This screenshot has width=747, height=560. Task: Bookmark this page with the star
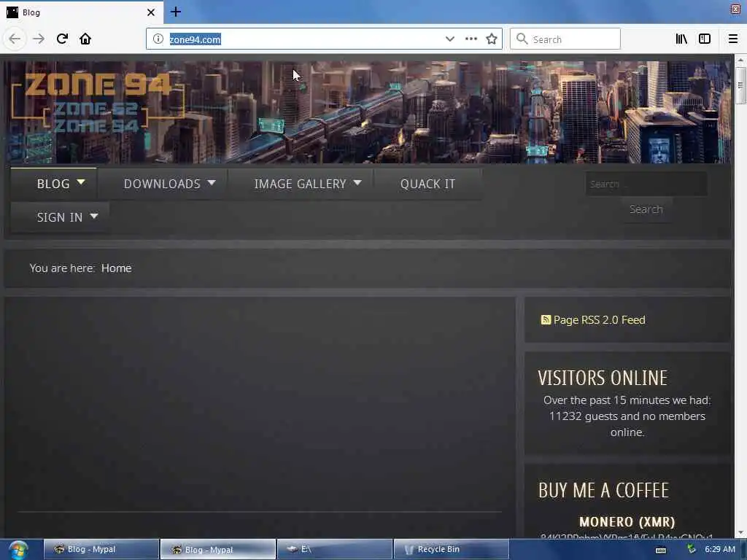click(492, 39)
